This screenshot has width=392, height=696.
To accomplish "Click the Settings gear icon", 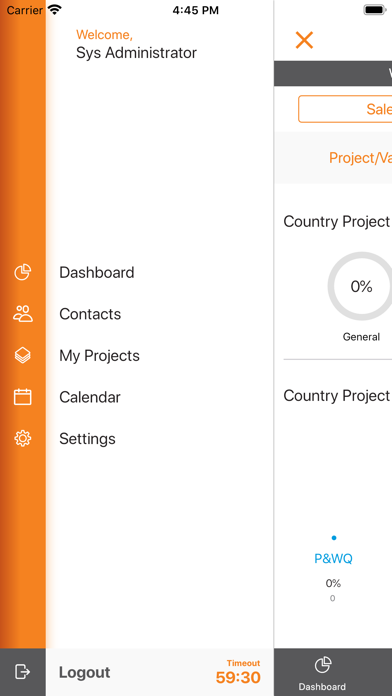I will click(23, 438).
